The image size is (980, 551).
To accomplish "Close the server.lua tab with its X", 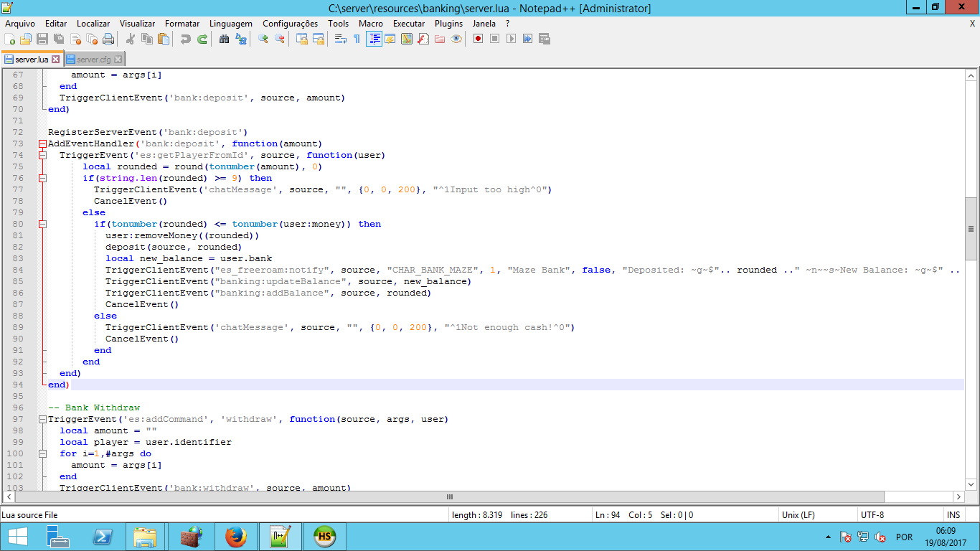I will coord(56,60).
